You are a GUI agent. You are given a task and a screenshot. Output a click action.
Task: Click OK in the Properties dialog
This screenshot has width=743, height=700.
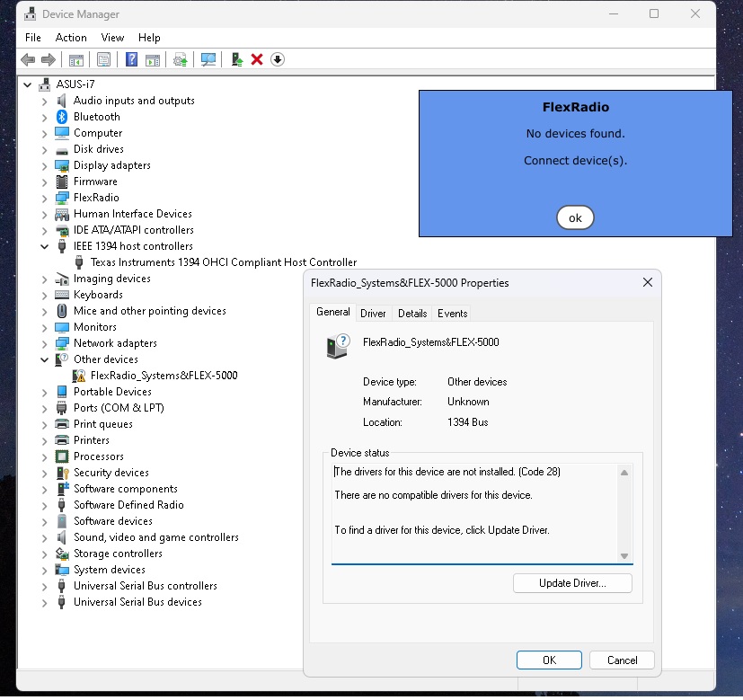click(x=549, y=660)
